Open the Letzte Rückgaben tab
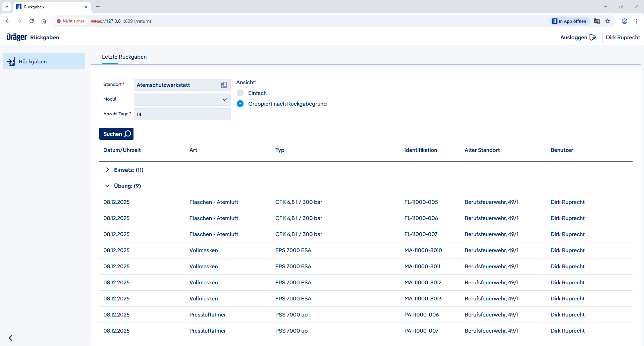Screen dimensions: 644x346 (x=124, y=57)
